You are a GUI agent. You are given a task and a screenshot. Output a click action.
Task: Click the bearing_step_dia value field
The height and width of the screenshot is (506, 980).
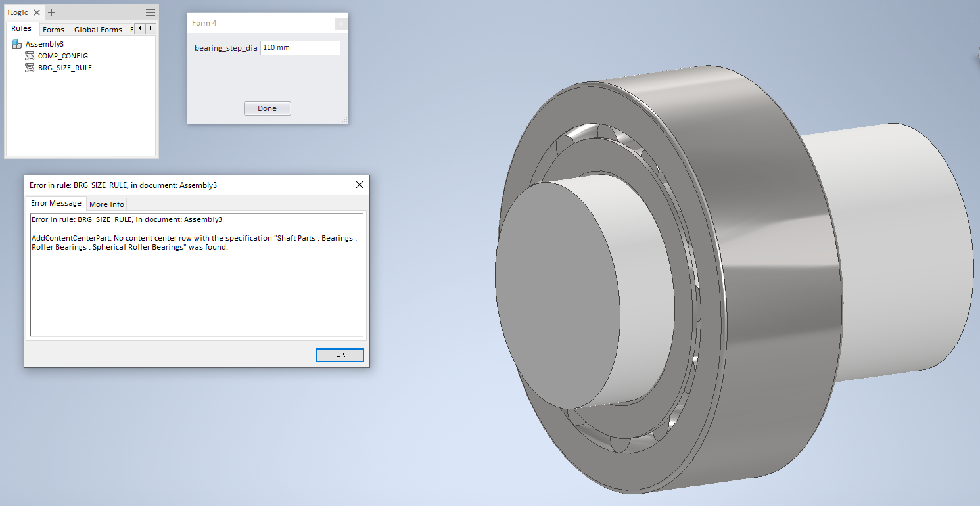[x=300, y=47]
